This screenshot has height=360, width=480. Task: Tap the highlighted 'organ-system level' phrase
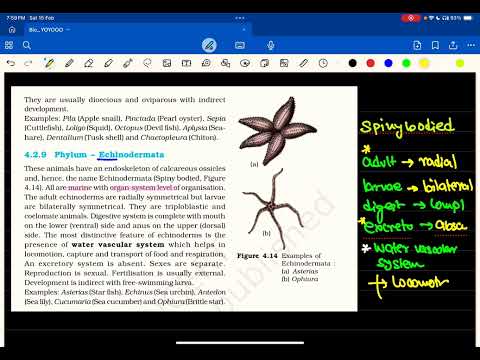tap(141, 187)
